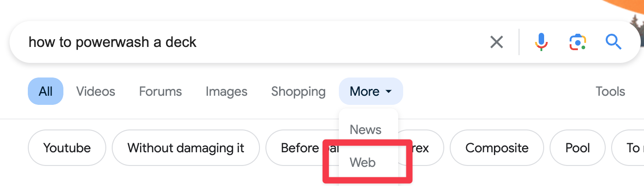Open the Tools options
Image resolution: width=644 pixels, height=186 pixels.
[610, 92]
